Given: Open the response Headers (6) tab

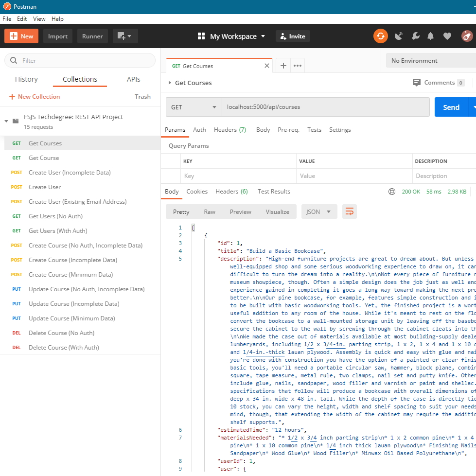Looking at the screenshot, I should (231, 192).
